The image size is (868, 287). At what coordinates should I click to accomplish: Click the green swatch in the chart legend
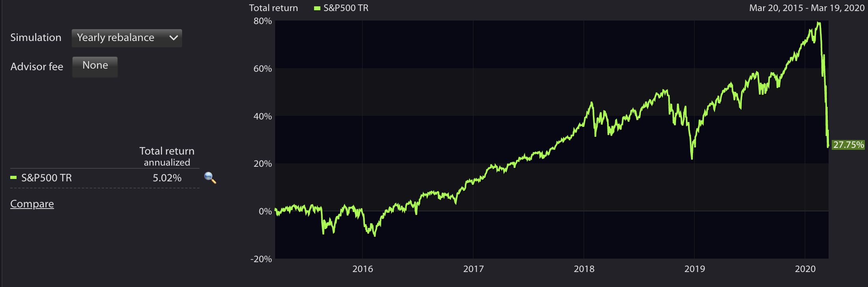point(317,8)
